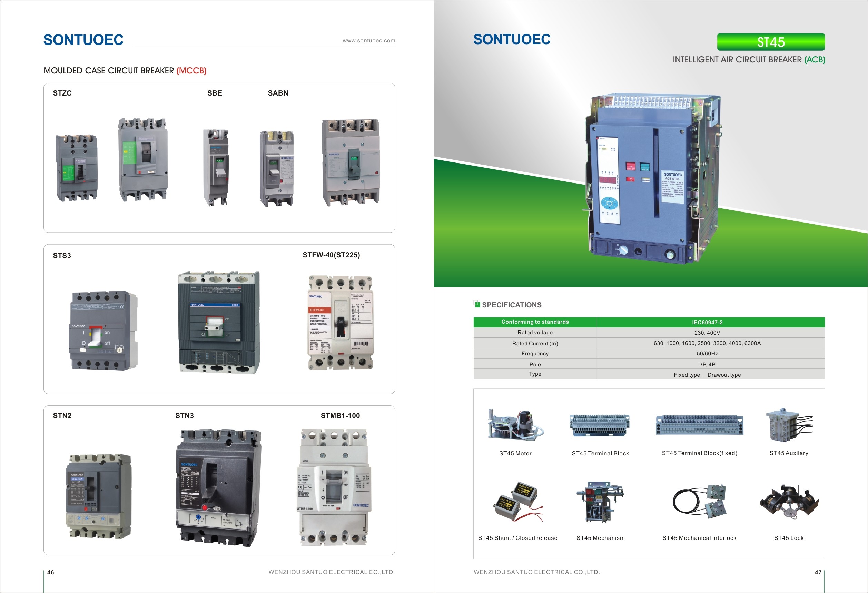Click the IEC60947-2 header cell
This screenshot has height=593, width=868.
click(x=710, y=322)
